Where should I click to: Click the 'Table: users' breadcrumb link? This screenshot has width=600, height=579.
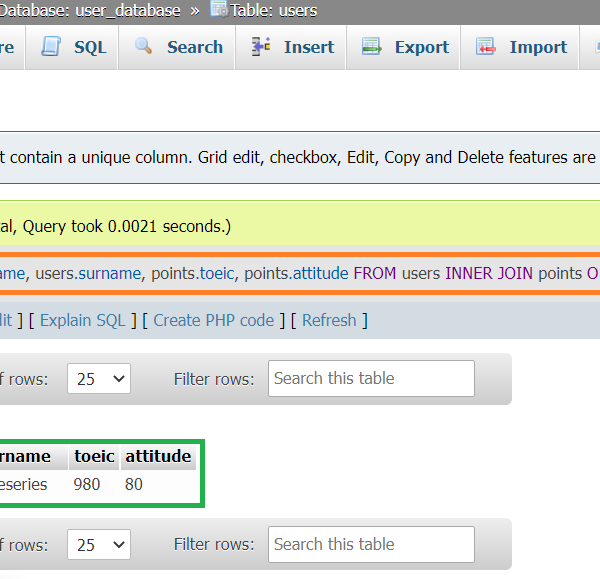(x=273, y=11)
